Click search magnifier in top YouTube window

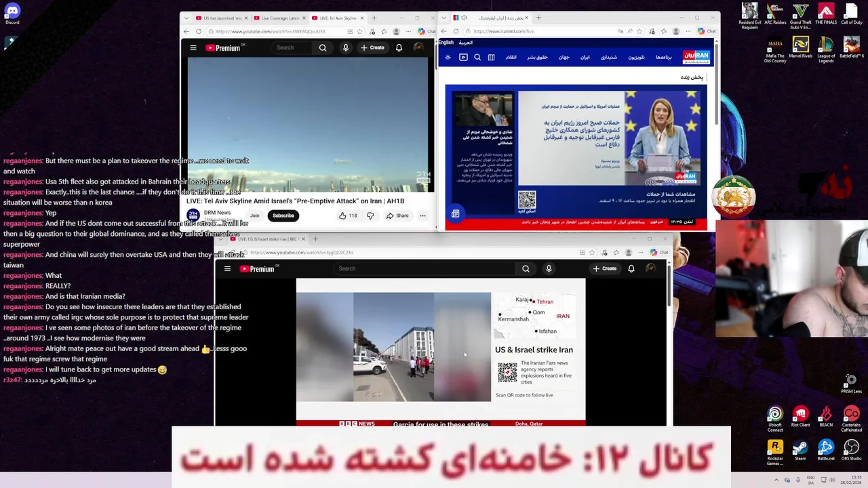[323, 47]
